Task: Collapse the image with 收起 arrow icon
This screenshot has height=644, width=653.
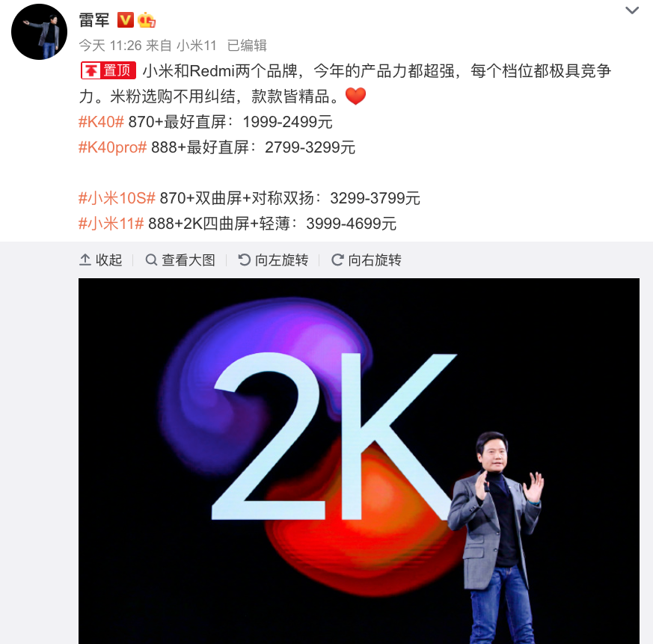Action: click(x=85, y=260)
